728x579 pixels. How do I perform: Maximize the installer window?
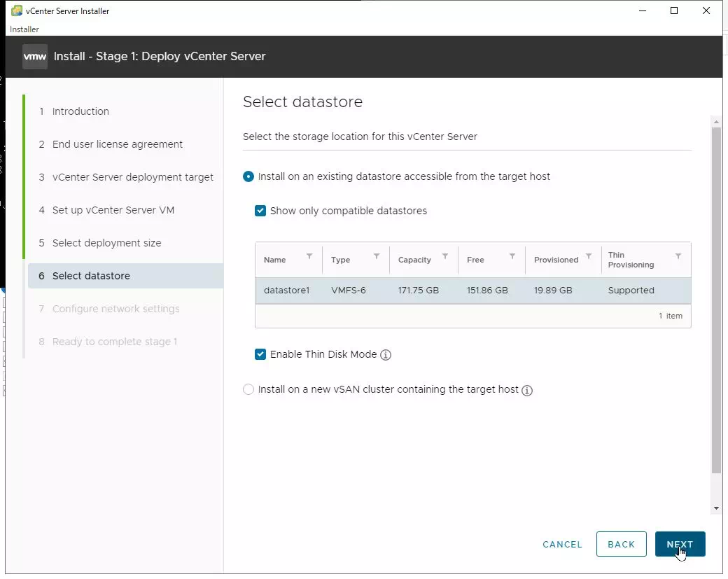tap(674, 11)
